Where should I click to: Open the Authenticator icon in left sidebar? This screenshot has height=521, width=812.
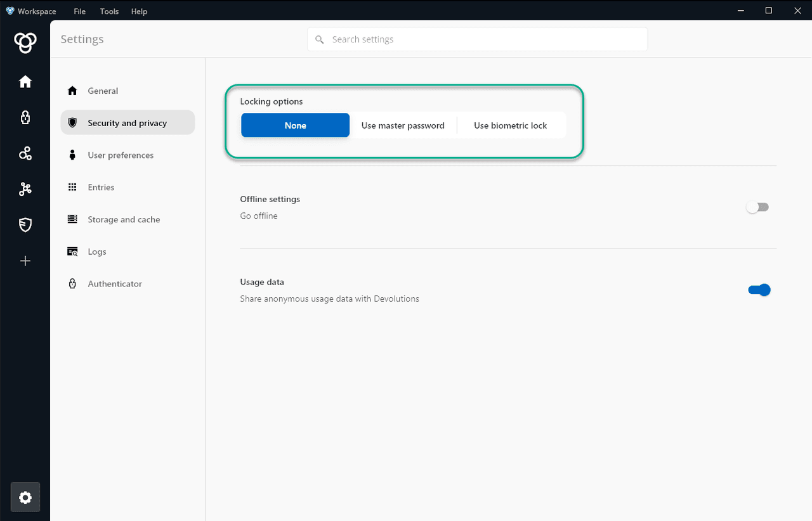(x=25, y=117)
